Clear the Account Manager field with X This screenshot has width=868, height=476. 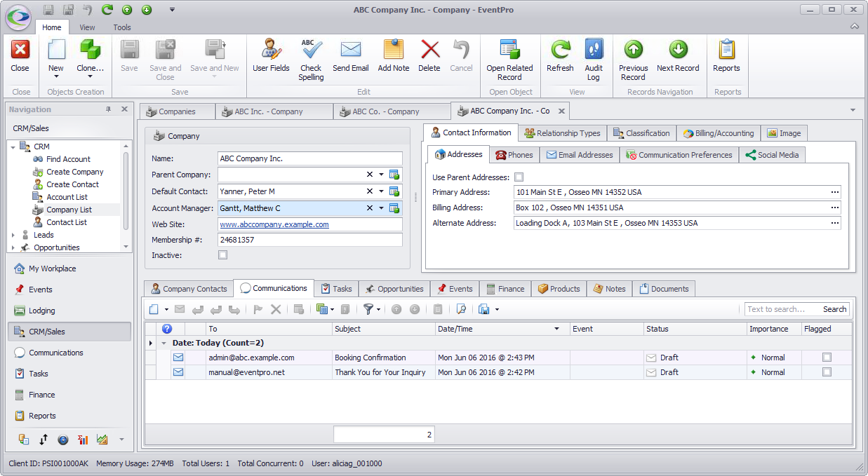(x=370, y=208)
